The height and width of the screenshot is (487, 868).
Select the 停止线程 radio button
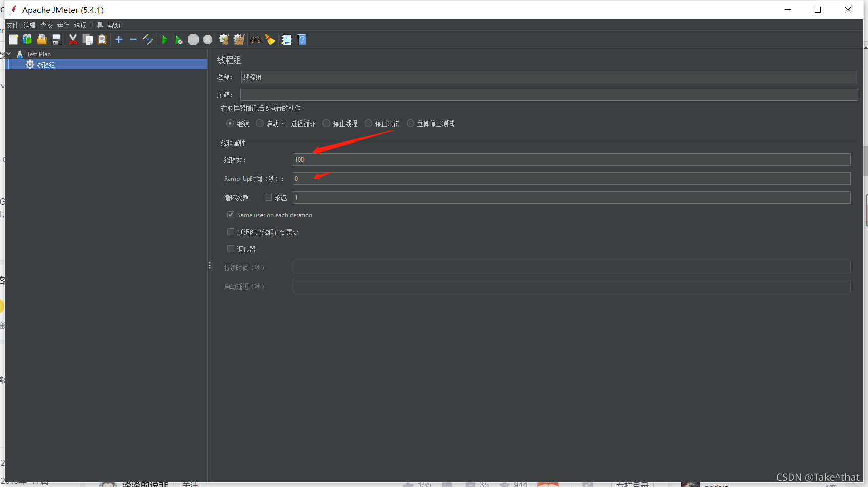click(326, 124)
